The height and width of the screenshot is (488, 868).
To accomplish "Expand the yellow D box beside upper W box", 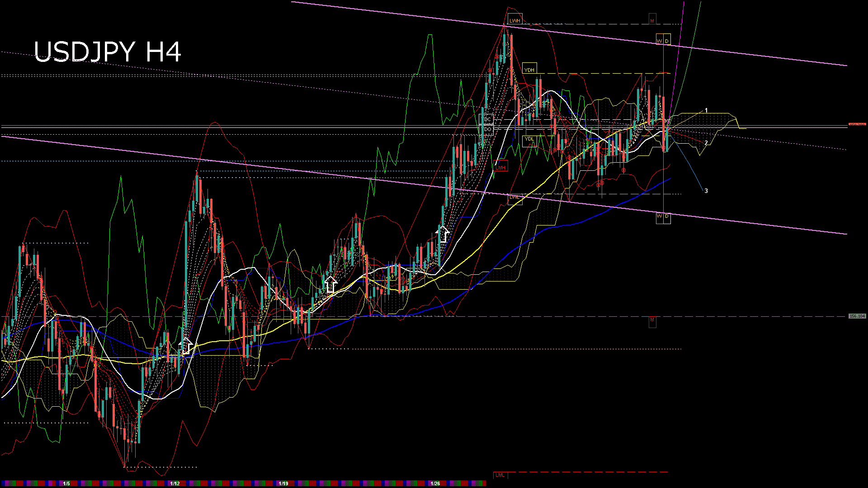I will (x=668, y=40).
